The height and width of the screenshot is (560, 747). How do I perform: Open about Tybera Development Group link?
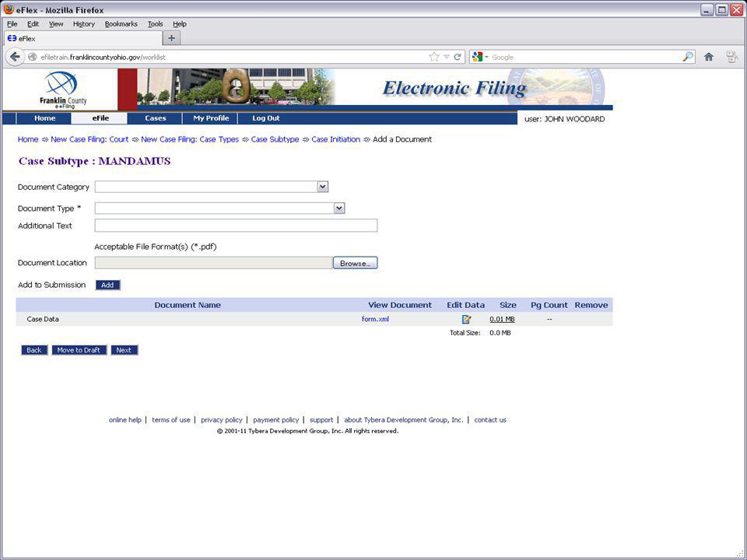(404, 419)
